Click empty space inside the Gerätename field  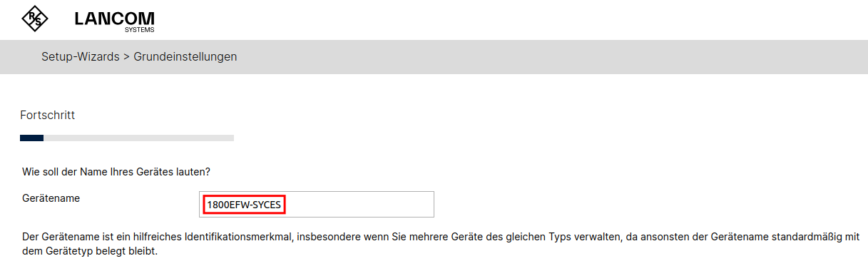(360, 204)
